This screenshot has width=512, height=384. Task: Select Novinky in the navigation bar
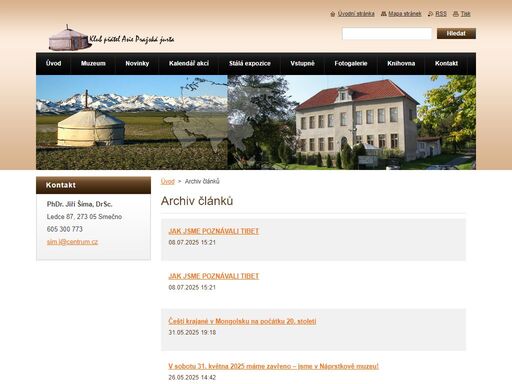coord(137,63)
